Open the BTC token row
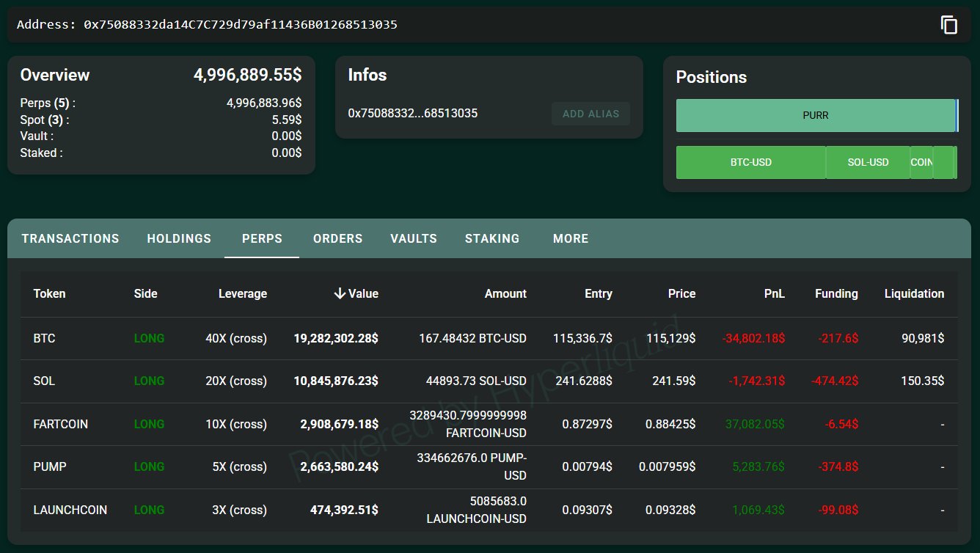Image resolution: width=980 pixels, height=553 pixels. click(x=44, y=339)
